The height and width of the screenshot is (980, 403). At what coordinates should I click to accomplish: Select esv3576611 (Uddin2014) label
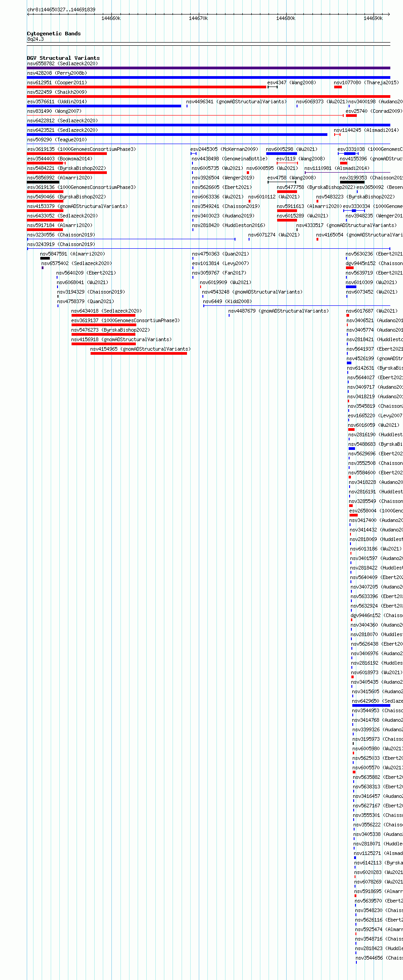point(57,101)
